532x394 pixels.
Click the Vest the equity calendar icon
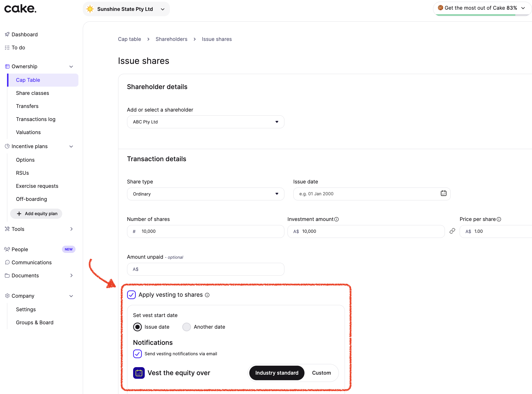tap(139, 373)
